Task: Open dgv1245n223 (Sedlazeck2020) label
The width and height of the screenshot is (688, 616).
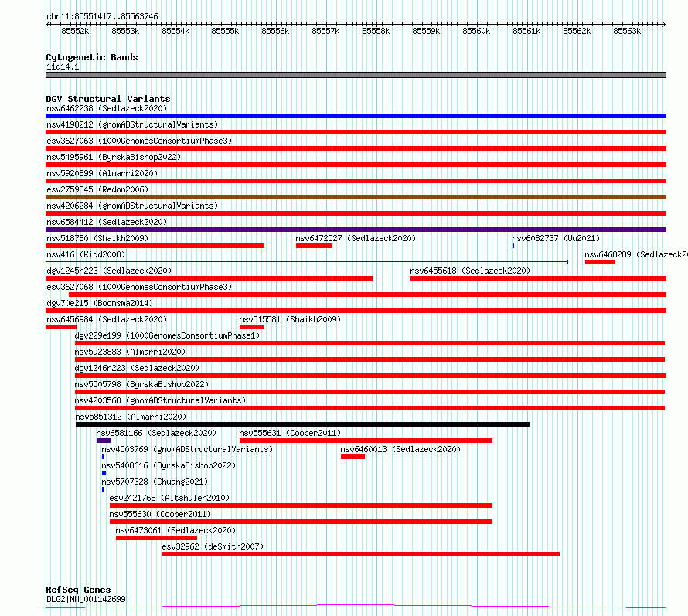Action: click(x=109, y=271)
